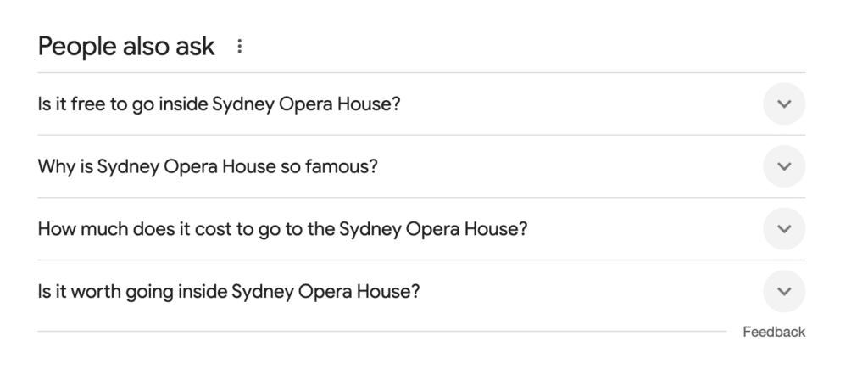Click chevron icon for how much cost question
Screen dimensions: 868x375
[784, 229]
